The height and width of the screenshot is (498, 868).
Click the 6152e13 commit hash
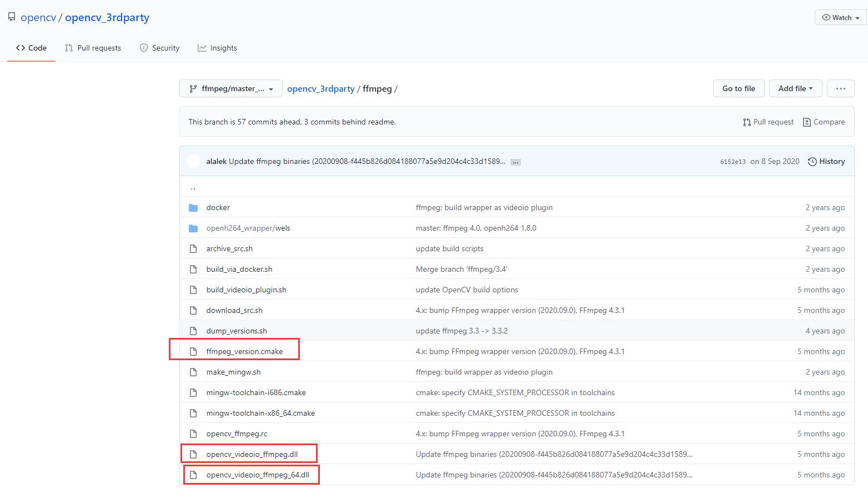[x=733, y=161]
